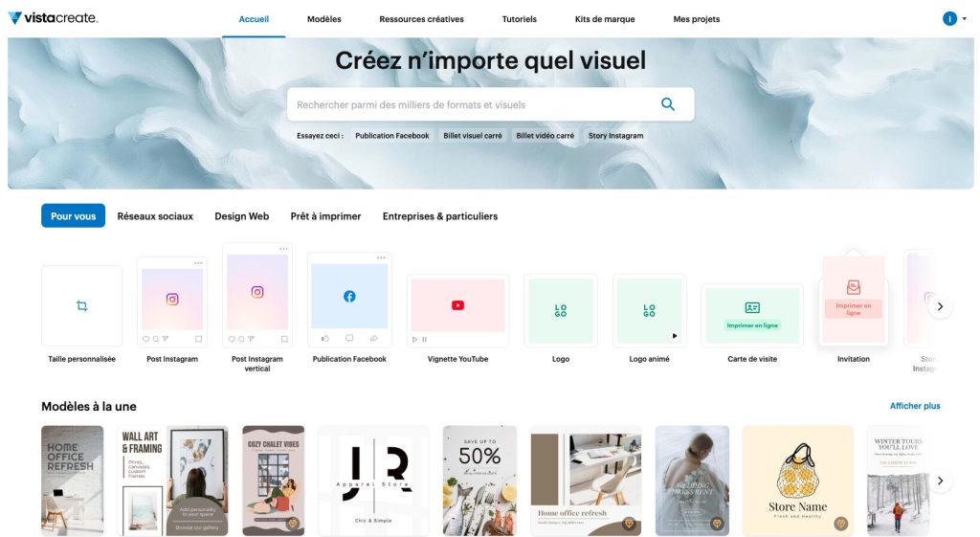Focus the format search field
This screenshot has height=537, width=980.
[469, 104]
